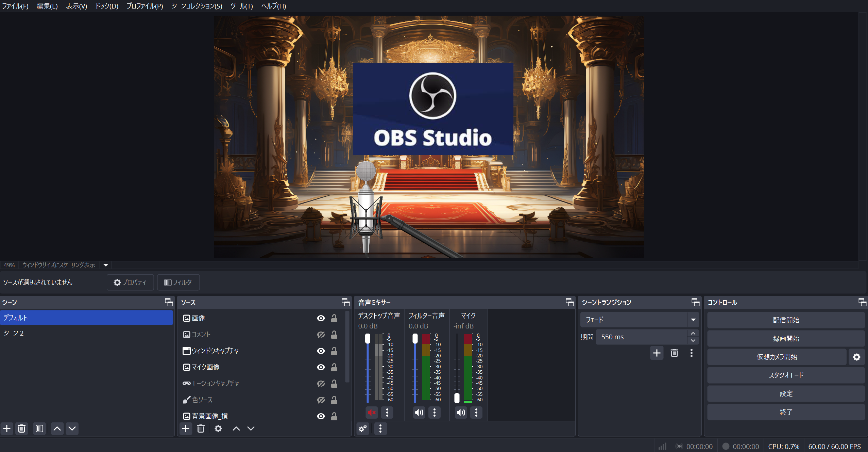Open preview scaling dropdown arrow
868x452 pixels.
[x=106, y=265]
